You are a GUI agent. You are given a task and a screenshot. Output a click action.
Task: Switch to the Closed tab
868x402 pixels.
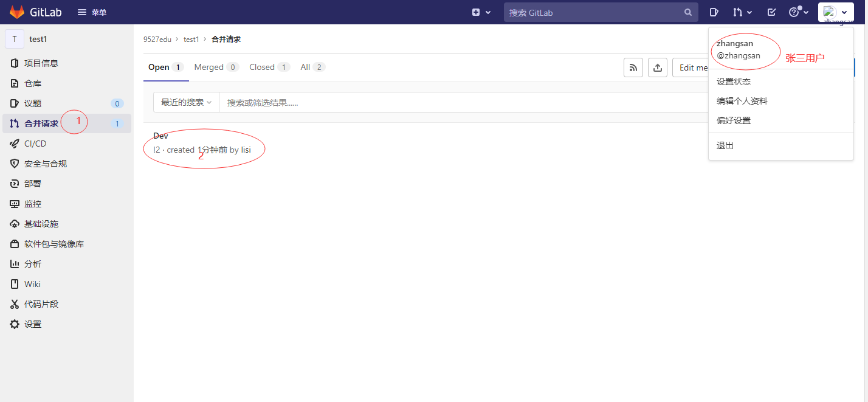coord(269,67)
